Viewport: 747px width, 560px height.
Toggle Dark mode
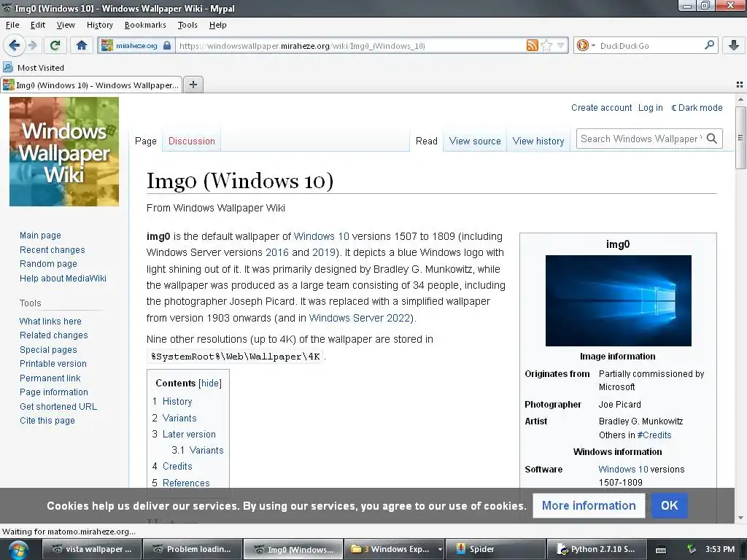tap(697, 108)
